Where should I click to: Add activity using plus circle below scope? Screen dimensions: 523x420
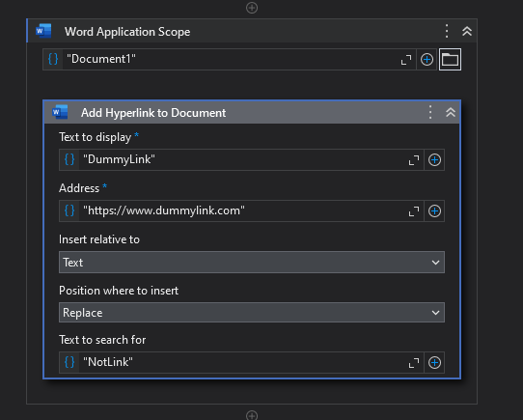[252, 415]
